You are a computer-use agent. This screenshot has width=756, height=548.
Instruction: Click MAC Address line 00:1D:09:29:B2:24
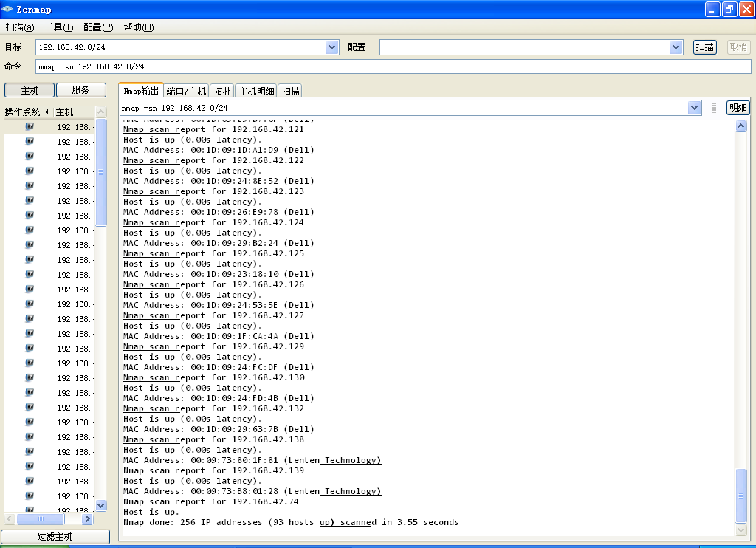pos(219,243)
